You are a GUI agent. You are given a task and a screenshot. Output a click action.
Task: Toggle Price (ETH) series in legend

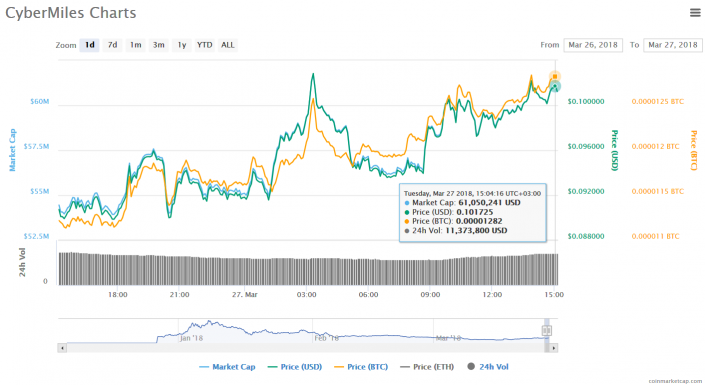coord(427,367)
